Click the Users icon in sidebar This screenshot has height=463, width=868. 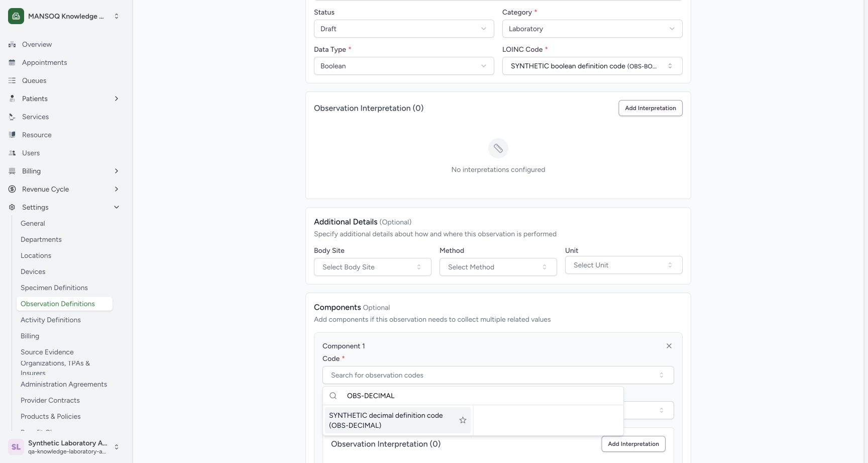click(12, 153)
